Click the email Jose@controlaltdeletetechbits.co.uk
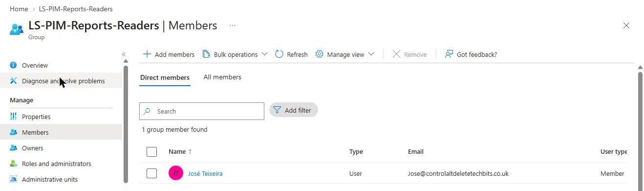Image resolution: width=644 pixels, height=191 pixels. (x=458, y=173)
